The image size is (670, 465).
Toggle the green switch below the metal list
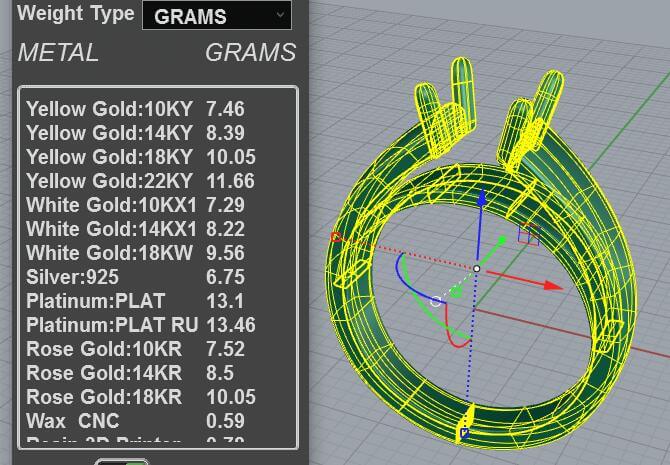(x=122, y=462)
